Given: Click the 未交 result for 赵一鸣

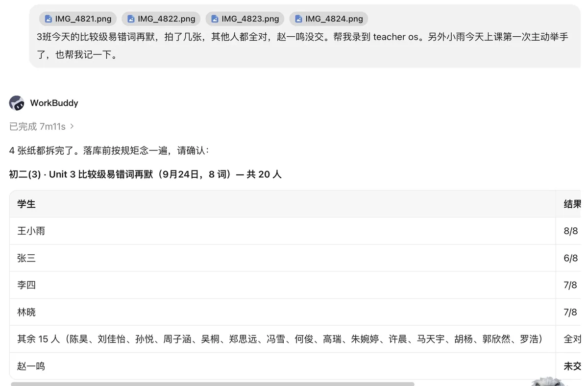Looking at the screenshot, I should pyautogui.click(x=572, y=366).
